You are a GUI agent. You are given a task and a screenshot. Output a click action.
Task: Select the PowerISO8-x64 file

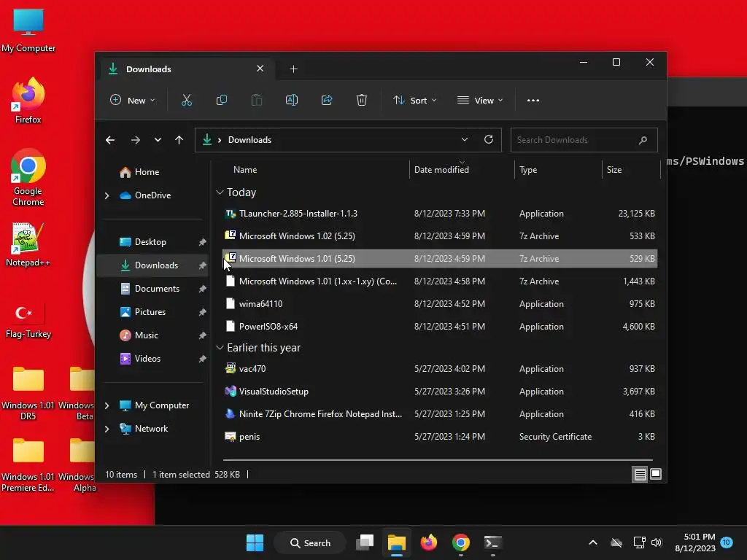point(440,326)
